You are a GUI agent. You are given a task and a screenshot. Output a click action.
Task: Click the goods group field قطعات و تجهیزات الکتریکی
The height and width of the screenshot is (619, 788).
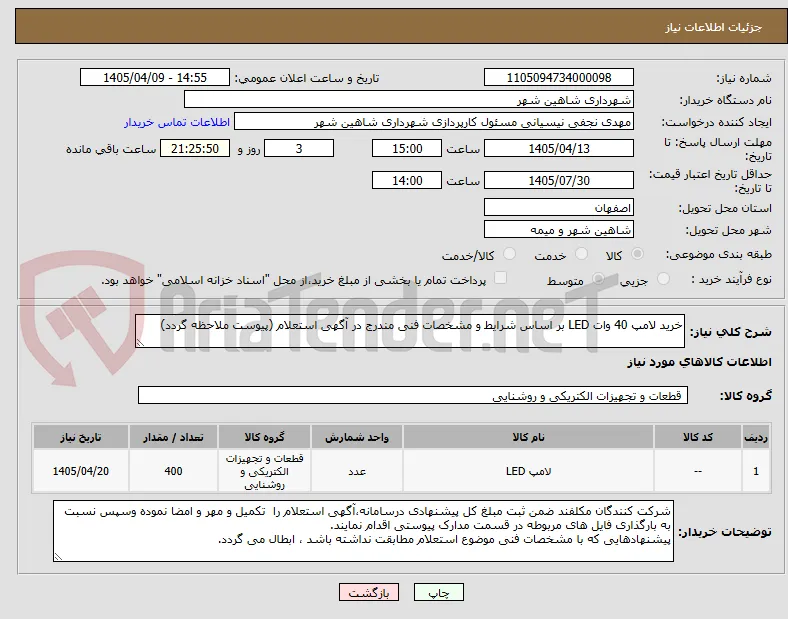[413, 395]
